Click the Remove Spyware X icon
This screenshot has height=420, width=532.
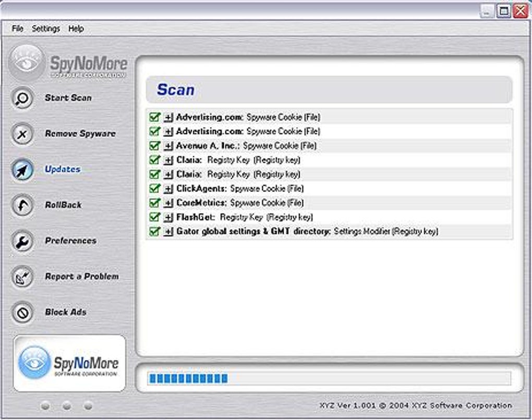click(22, 134)
